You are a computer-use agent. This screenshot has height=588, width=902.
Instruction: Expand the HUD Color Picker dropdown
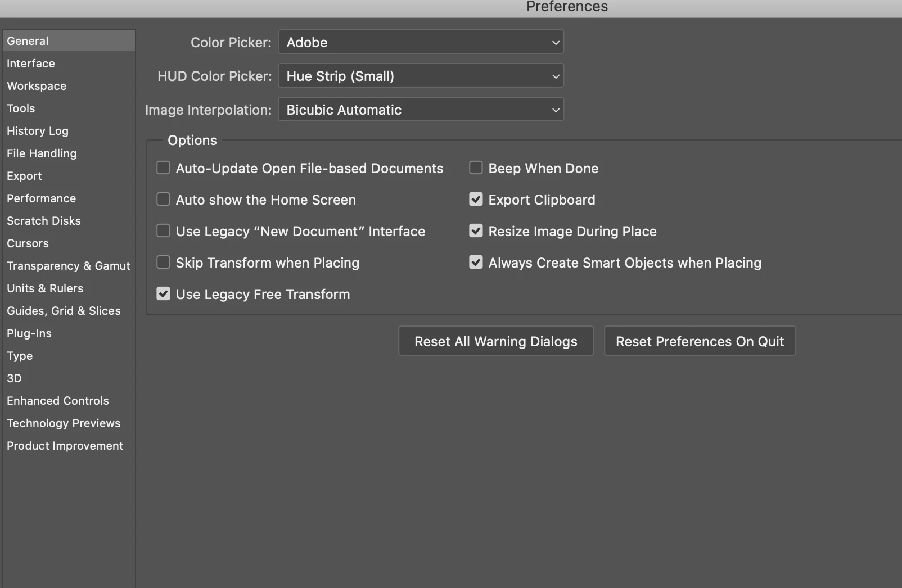[421, 76]
